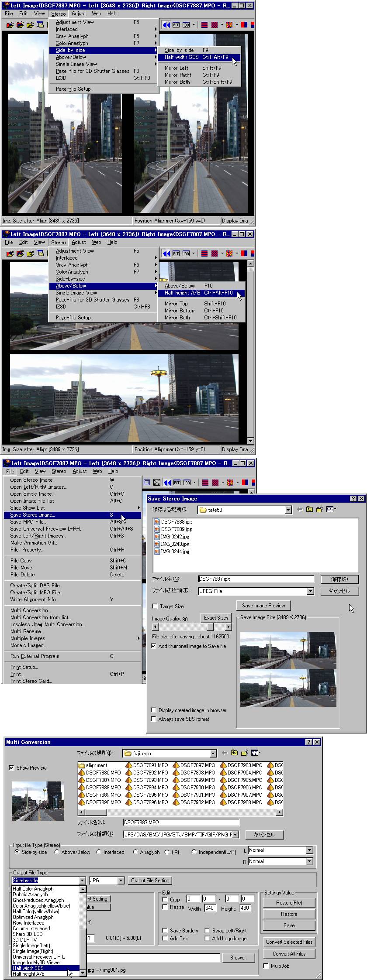Enable the Target Size checkbox
The image size is (367, 980).
pos(155,607)
